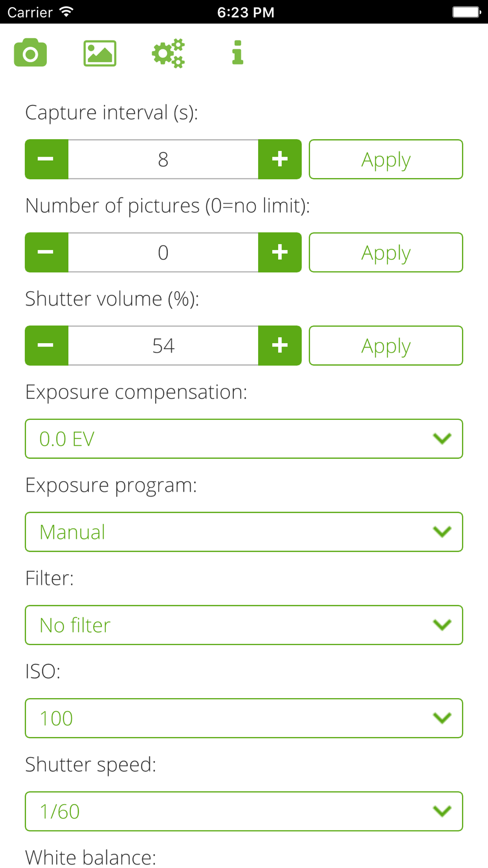
Task: Decrease number of pictures with minus
Action: coord(47,252)
